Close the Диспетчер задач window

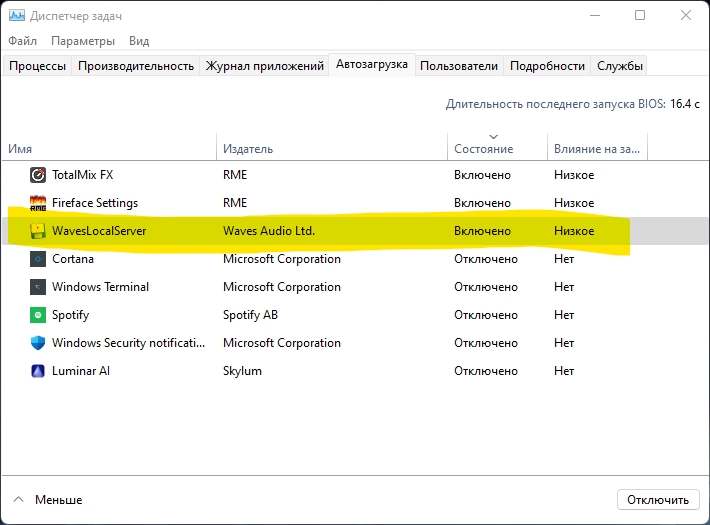coord(686,16)
